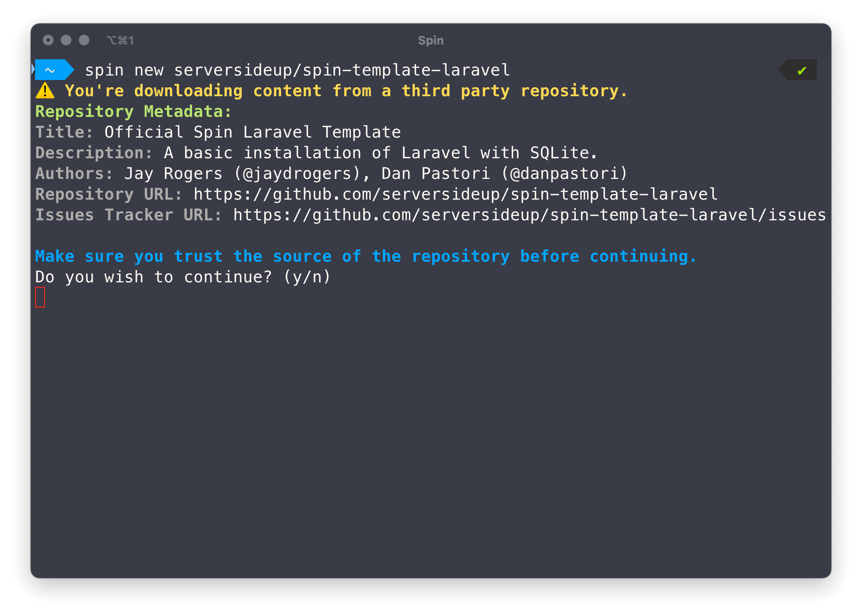Click the Spin window title
This screenshot has width=862, height=616.
[431, 40]
